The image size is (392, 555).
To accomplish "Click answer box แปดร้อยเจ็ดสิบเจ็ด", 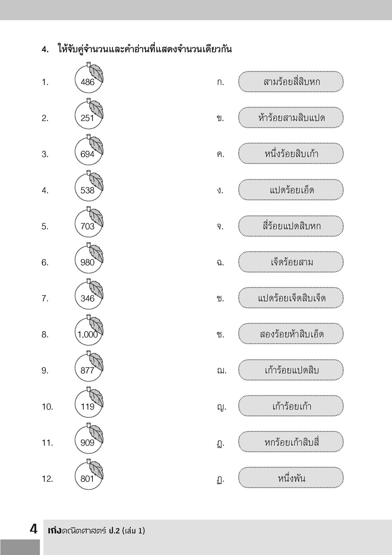I will click(x=291, y=298).
